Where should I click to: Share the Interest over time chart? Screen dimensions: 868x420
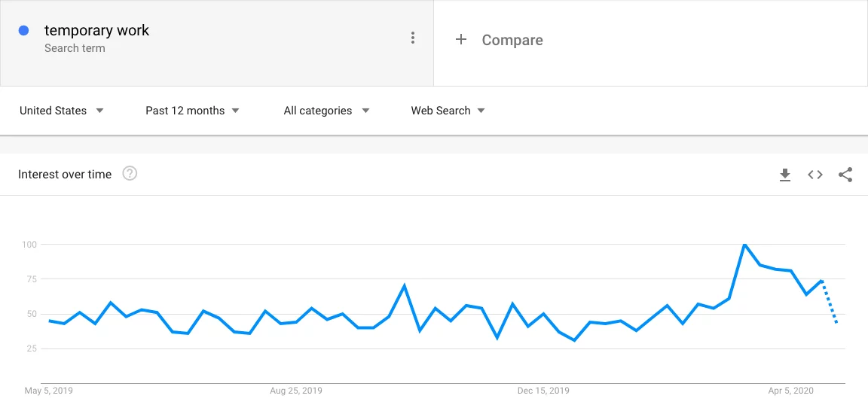(x=845, y=175)
